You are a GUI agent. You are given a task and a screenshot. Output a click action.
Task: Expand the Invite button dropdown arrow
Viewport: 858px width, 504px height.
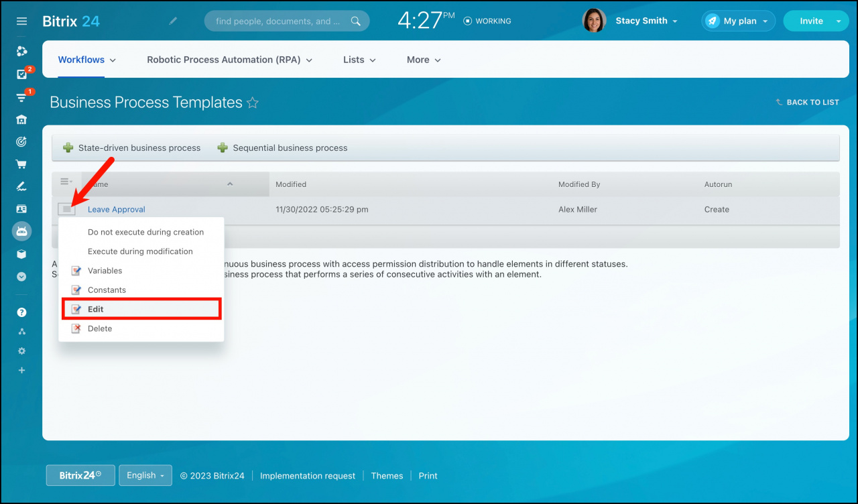tap(839, 21)
